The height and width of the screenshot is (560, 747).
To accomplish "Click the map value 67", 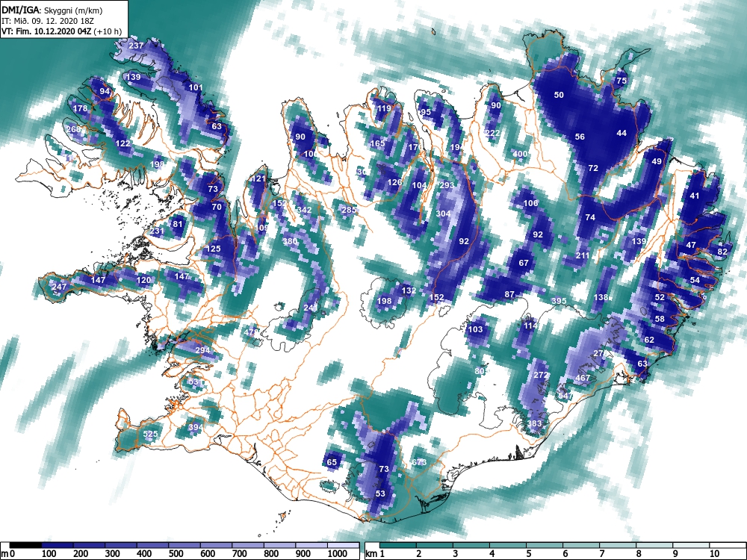I will pyautogui.click(x=524, y=262).
